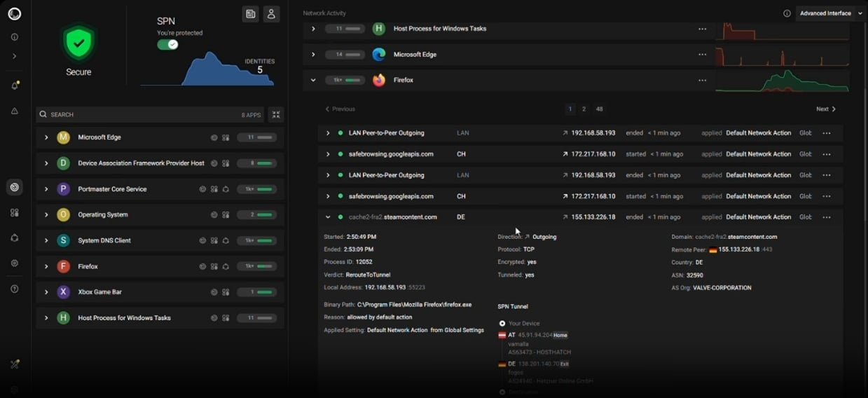Expand Device Association Framework Provider Host row
Viewport: 868px width, 398px height.
pyautogui.click(x=46, y=163)
